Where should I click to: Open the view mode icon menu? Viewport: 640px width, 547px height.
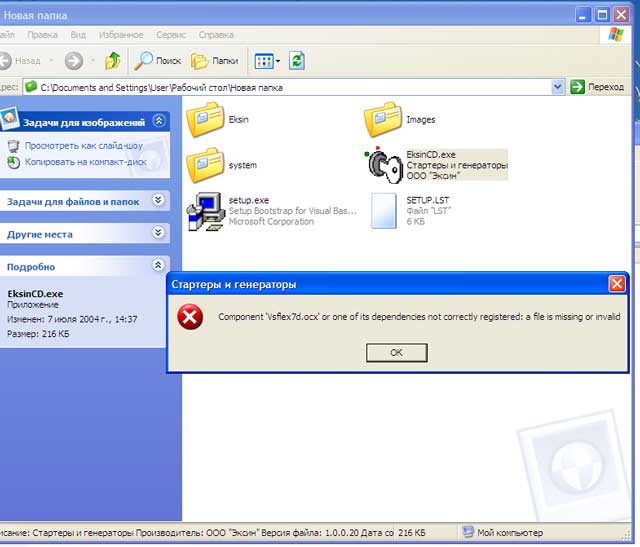tap(267, 61)
